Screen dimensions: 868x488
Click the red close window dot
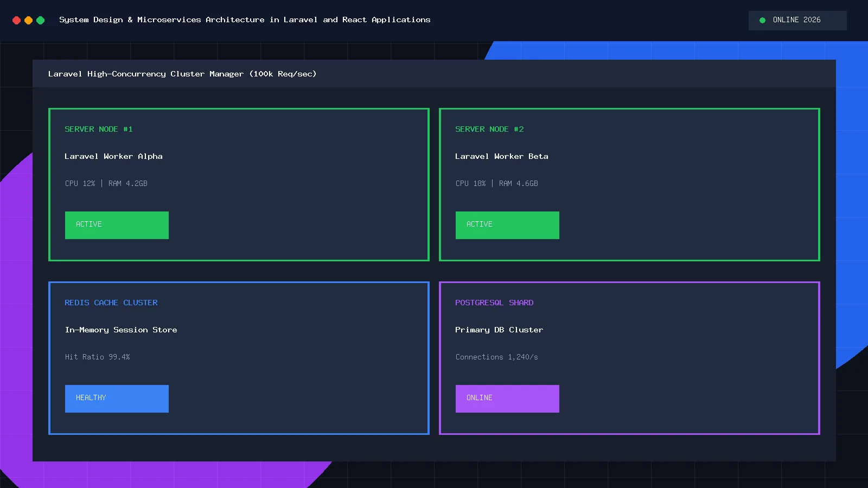pos(16,20)
